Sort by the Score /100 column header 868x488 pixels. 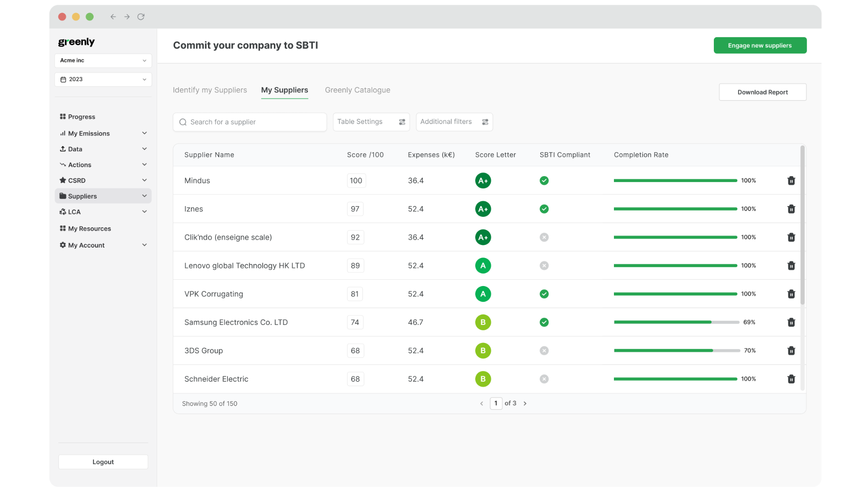(x=365, y=155)
